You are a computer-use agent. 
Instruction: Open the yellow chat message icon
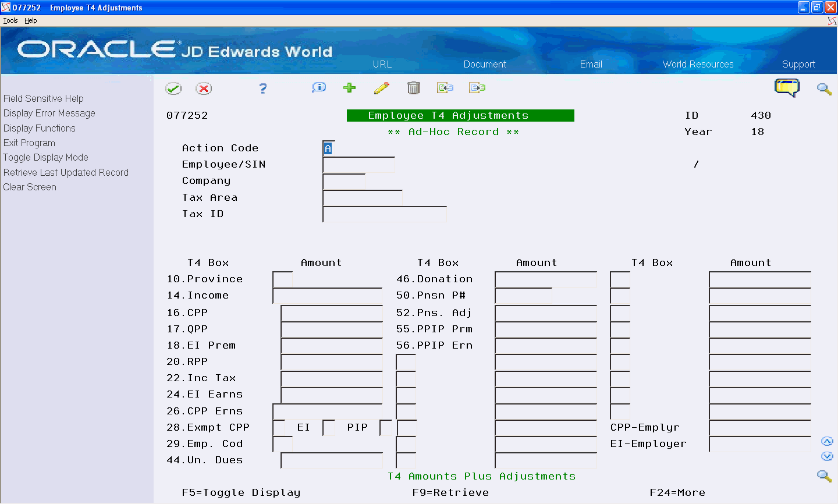[x=787, y=88]
